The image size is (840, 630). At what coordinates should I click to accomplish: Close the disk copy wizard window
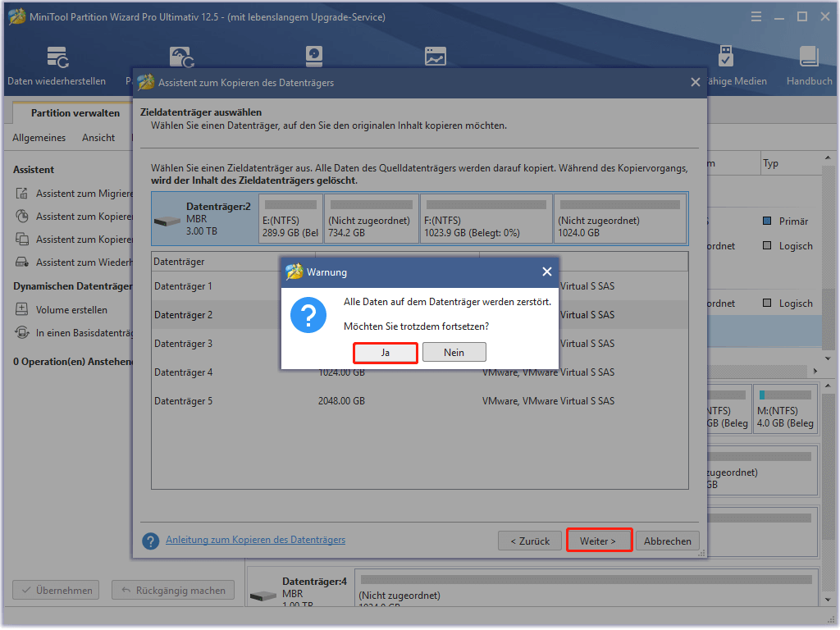(696, 82)
